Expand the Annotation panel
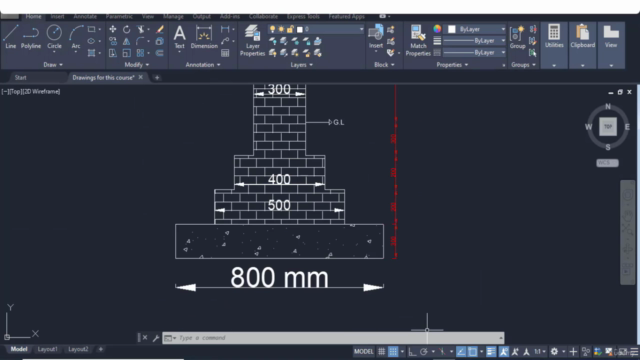The height and width of the screenshot is (360, 640). click(203, 64)
